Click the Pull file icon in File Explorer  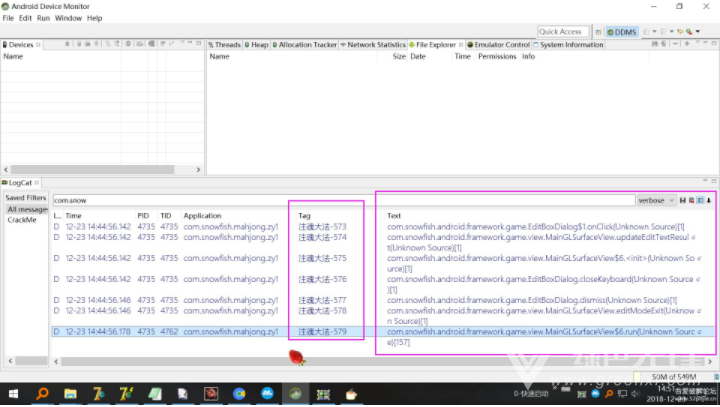click(655, 44)
